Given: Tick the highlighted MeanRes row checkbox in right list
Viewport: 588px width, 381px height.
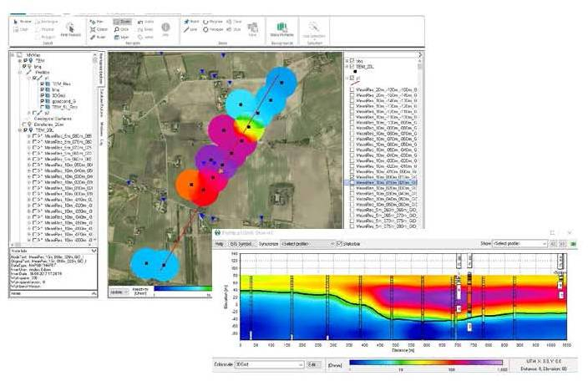Looking at the screenshot, I should coord(352,183).
